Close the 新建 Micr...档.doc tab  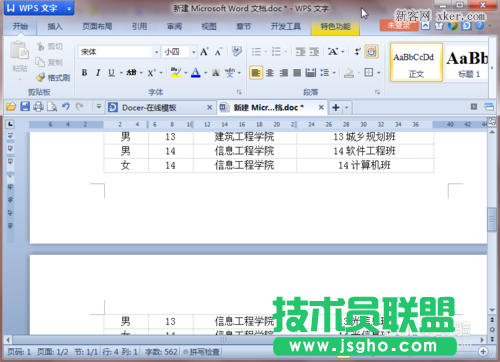click(x=321, y=107)
